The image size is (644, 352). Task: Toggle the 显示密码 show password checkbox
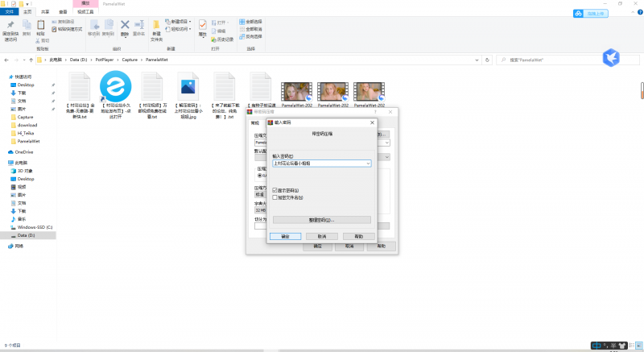tap(275, 190)
